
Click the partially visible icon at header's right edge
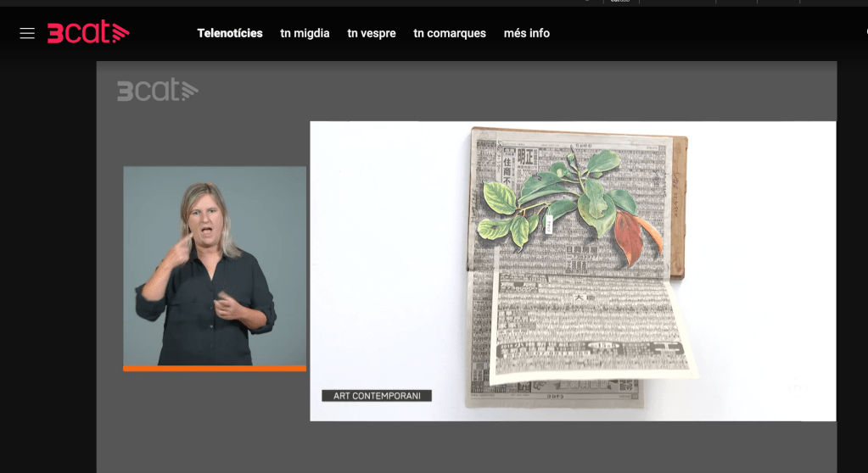pyautogui.click(x=865, y=33)
